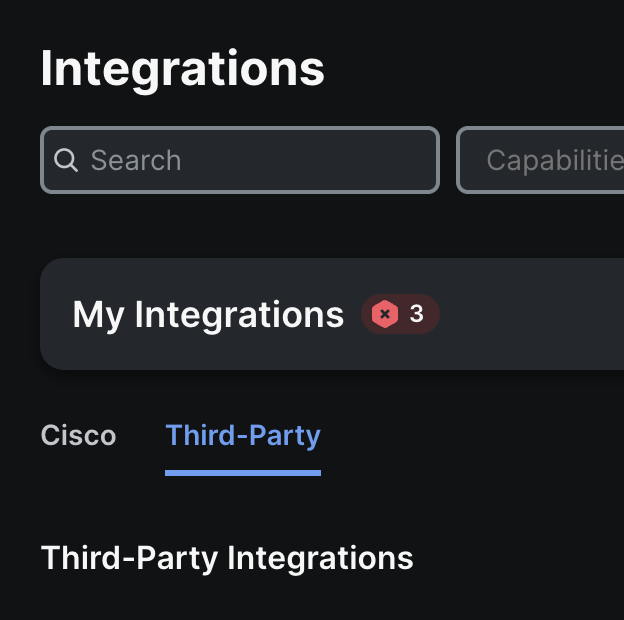
Task: Click the Third-Party Integrations section heading
Action: pyautogui.click(x=227, y=558)
